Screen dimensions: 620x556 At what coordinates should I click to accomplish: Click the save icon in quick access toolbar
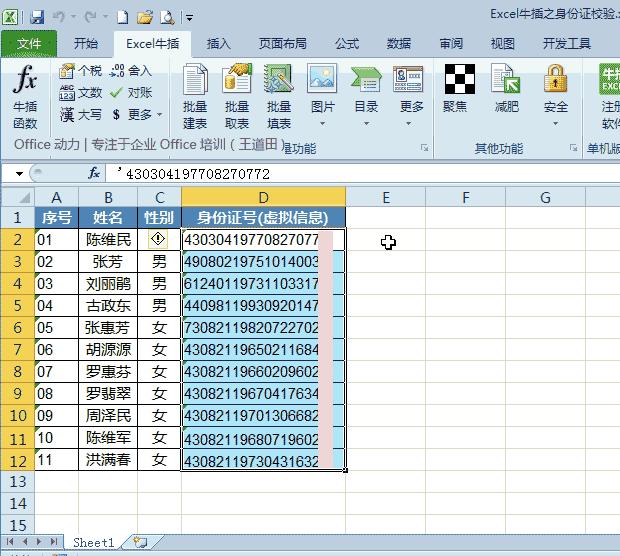pos(37,17)
